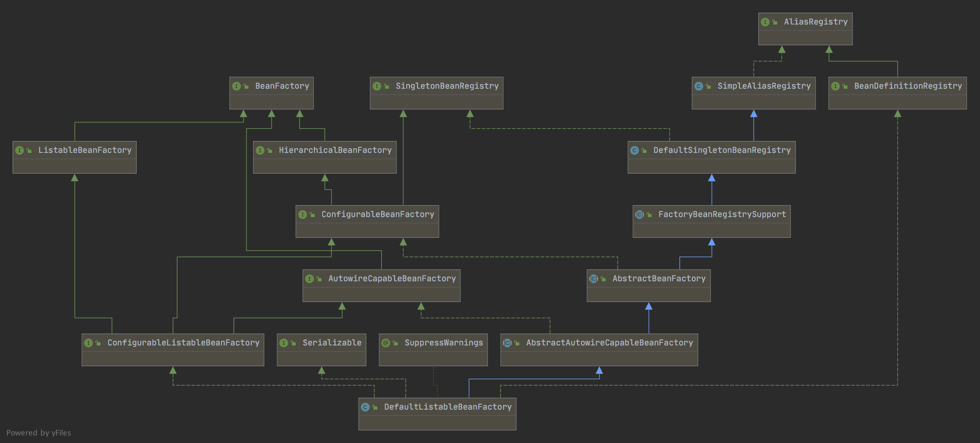Click the interface icon beside BeanFactory

click(x=236, y=86)
